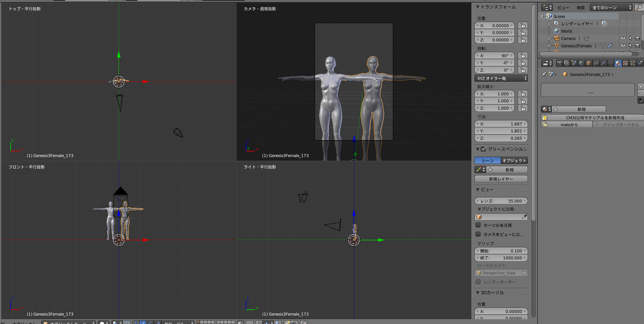The height and width of the screenshot is (324, 644).
Task: Expand the Genesis3Female node in outliner
Action: [x=549, y=45]
